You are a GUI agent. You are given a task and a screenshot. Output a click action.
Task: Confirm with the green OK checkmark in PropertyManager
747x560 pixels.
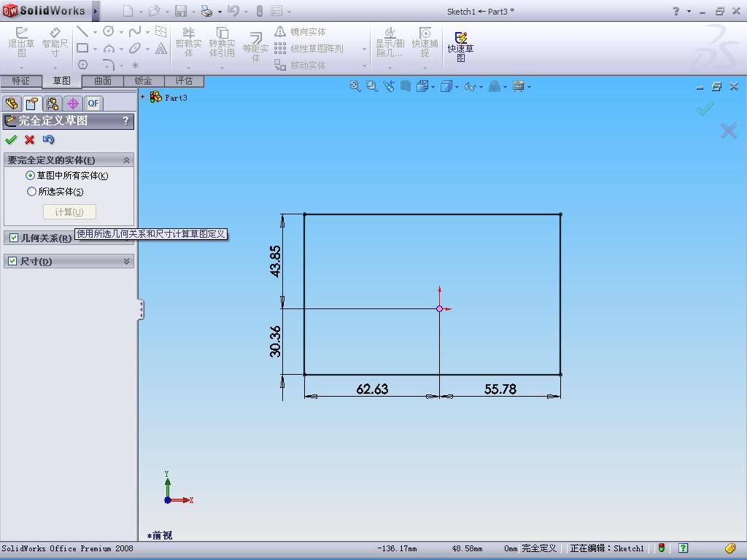(x=11, y=139)
